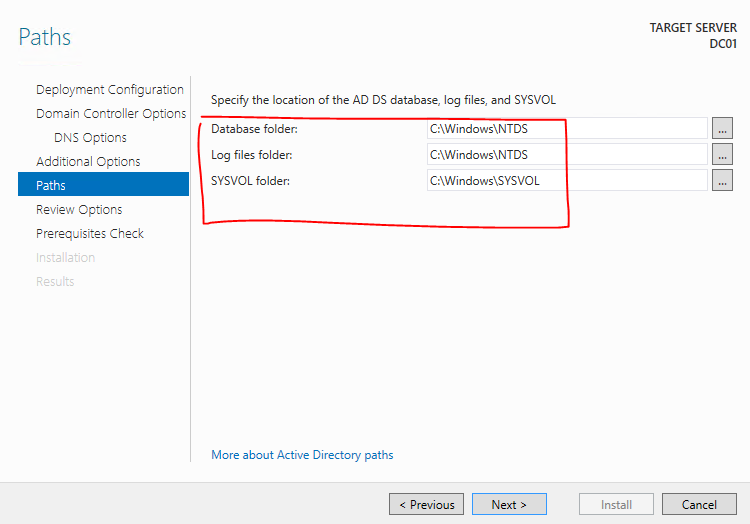750x524 pixels.
Task: Open the Additional Options step
Action: 88,162
